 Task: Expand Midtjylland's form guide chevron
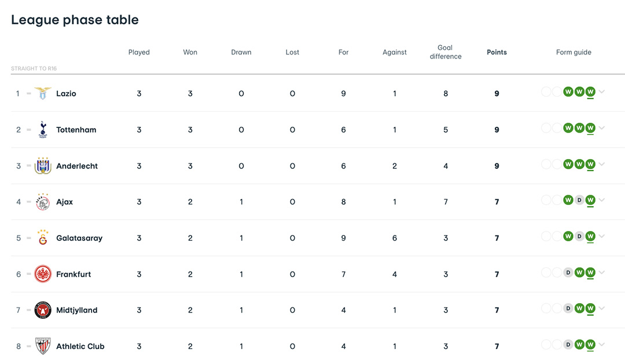602,308
